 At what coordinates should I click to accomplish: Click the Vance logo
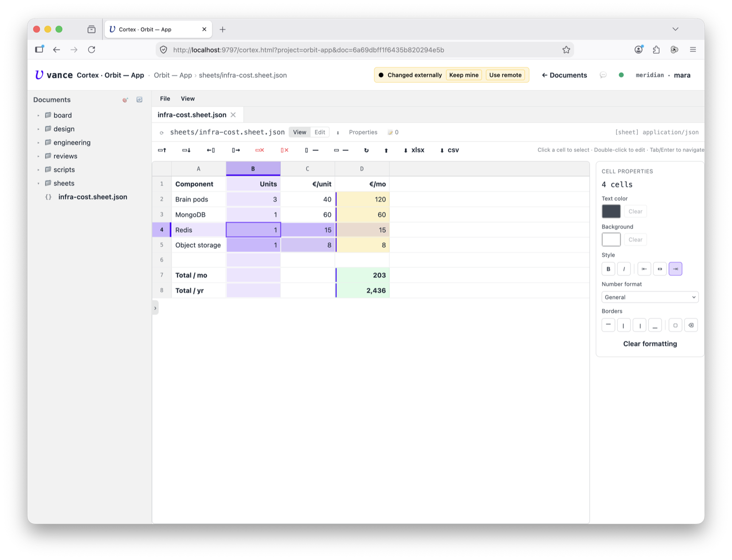coord(54,75)
